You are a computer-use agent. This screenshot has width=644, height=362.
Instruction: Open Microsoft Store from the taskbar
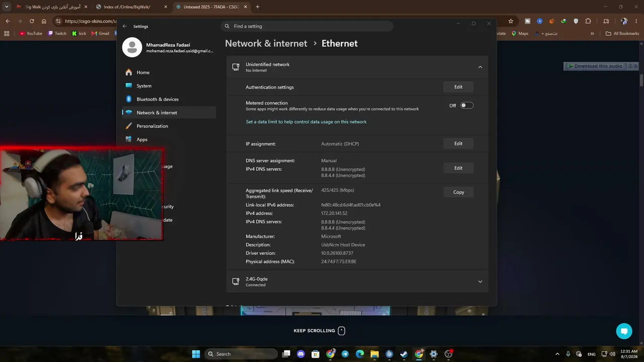(315, 354)
